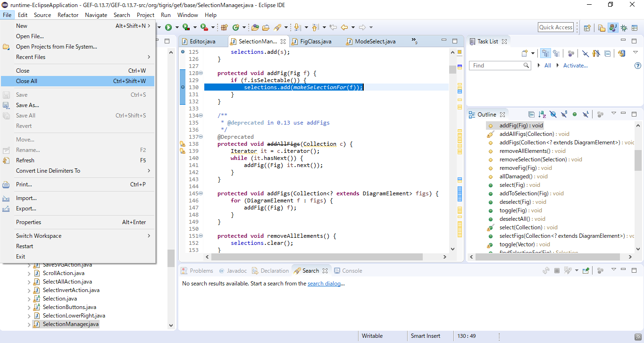Click the Open Type toolbar icon
The image size is (644, 343).
(255, 27)
